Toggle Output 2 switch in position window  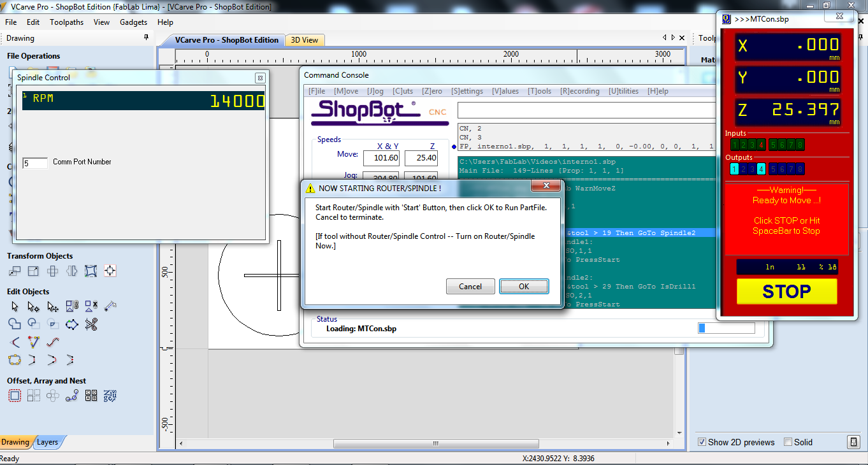pyautogui.click(x=742, y=169)
